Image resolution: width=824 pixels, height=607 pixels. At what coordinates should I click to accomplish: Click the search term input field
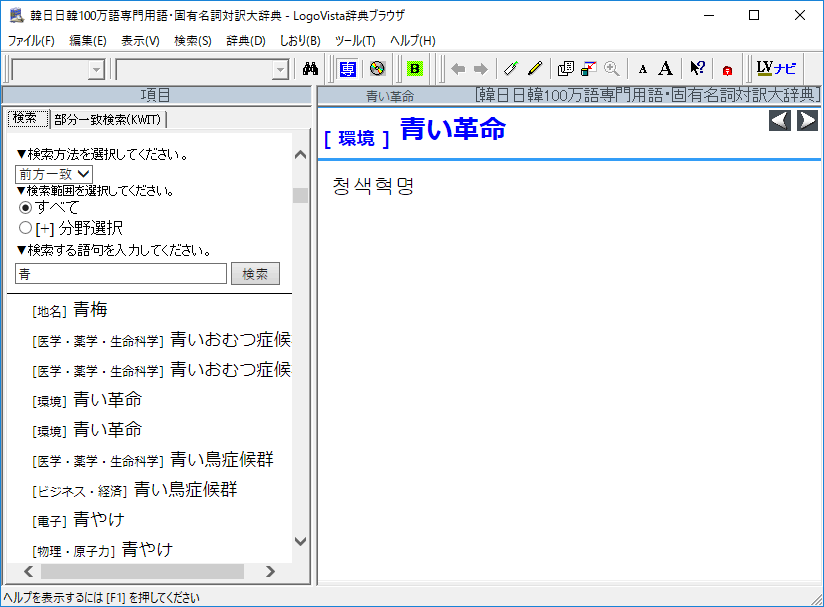(121, 274)
